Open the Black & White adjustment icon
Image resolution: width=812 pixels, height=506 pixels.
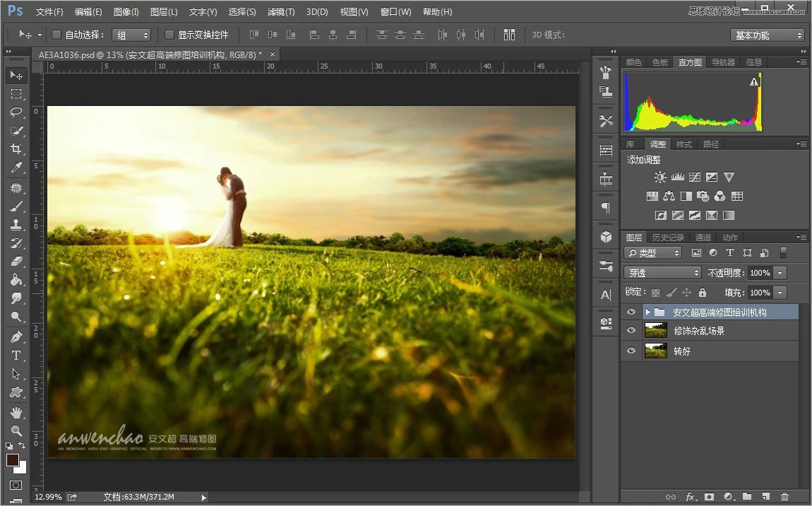click(686, 196)
